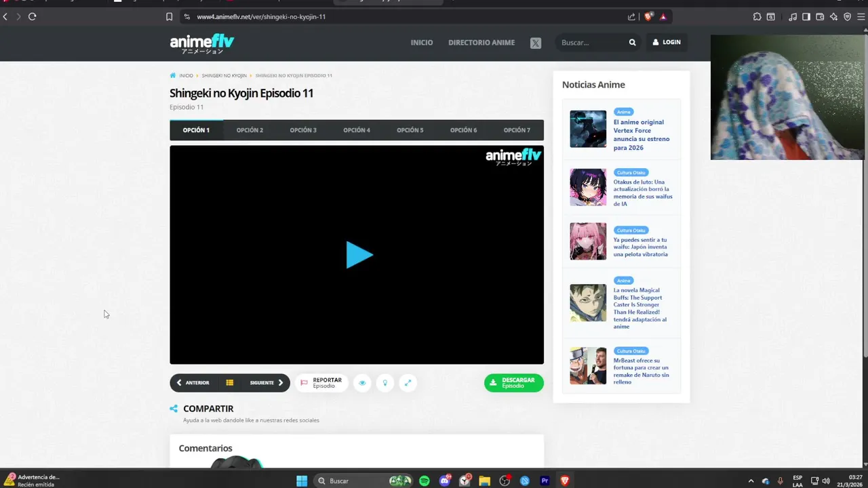Click the site settings icon beside URL
This screenshot has width=868, height=488.
[x=186, y=16]
